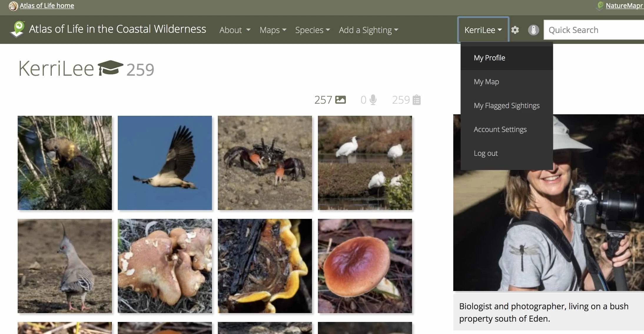Open the settings gear icon
The width and height of the screenshot is (644, 334).
[515, 30]
